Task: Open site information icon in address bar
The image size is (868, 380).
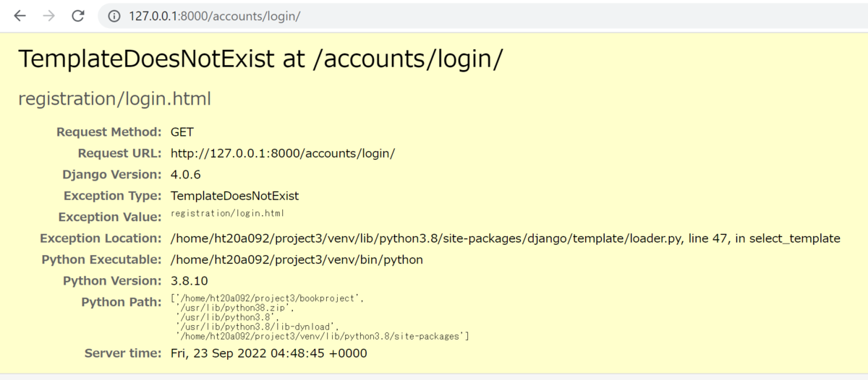Action: click(x=114, y=16)
